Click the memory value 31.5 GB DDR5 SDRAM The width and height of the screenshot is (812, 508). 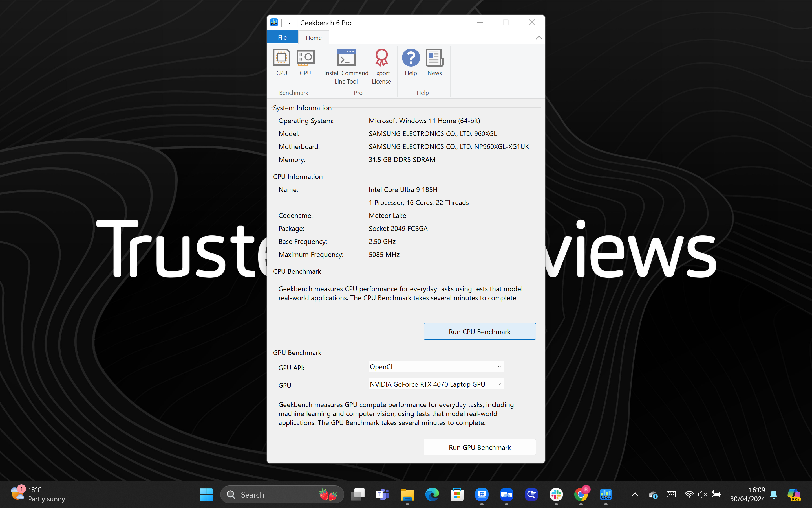[x=402, y=159]
